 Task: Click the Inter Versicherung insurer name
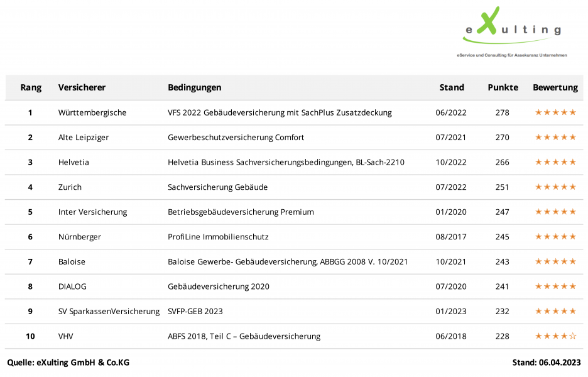[x=92, y=212]
